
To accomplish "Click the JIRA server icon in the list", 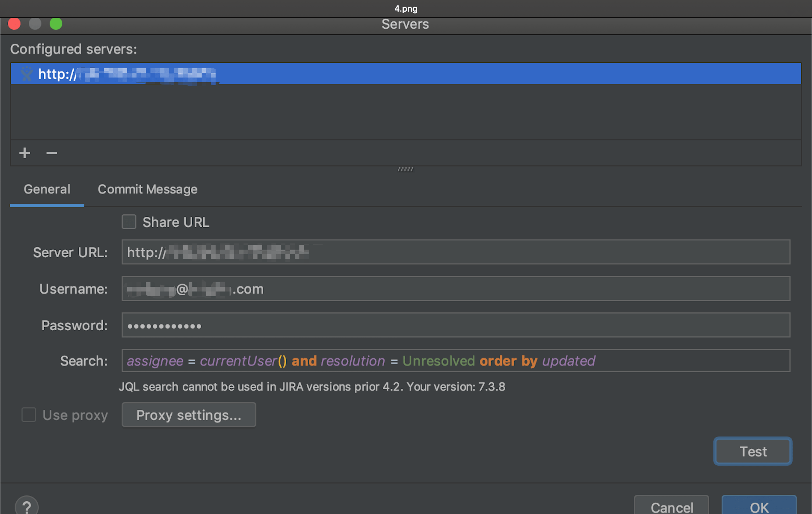I will (26, 74).
